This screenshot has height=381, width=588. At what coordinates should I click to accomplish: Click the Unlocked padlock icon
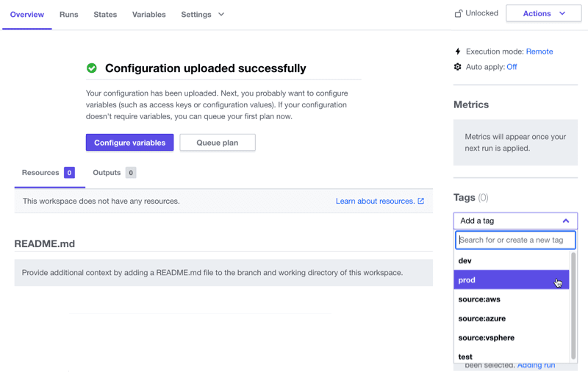pyautogui.click(x=459, y=14)
